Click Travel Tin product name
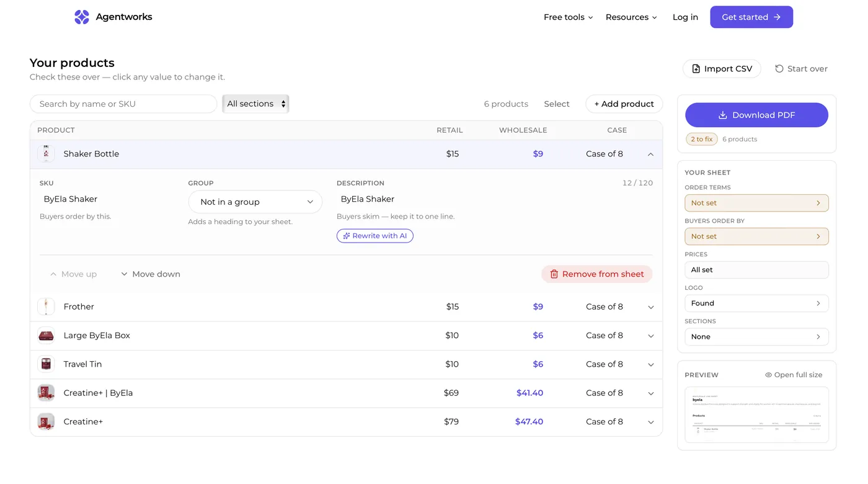Viewport: 868px width, 484px height. click(x=82, y=364)
